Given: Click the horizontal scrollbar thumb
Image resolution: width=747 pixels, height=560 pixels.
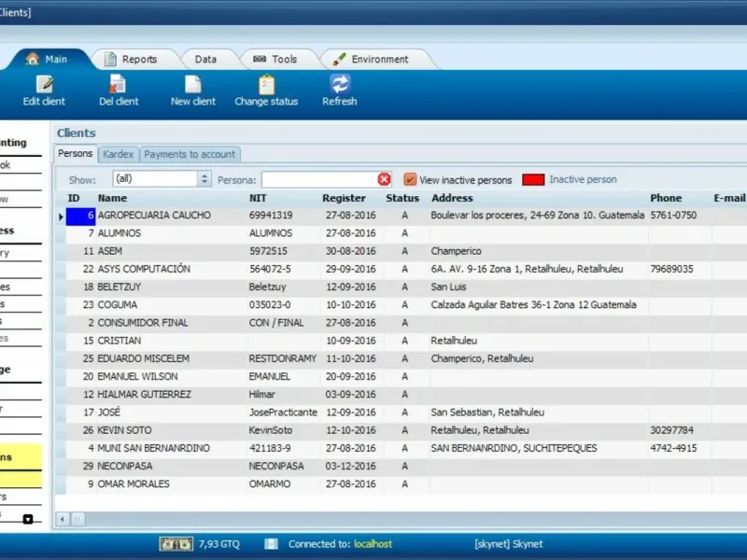Looking at the screenshot, I should 78,519.
